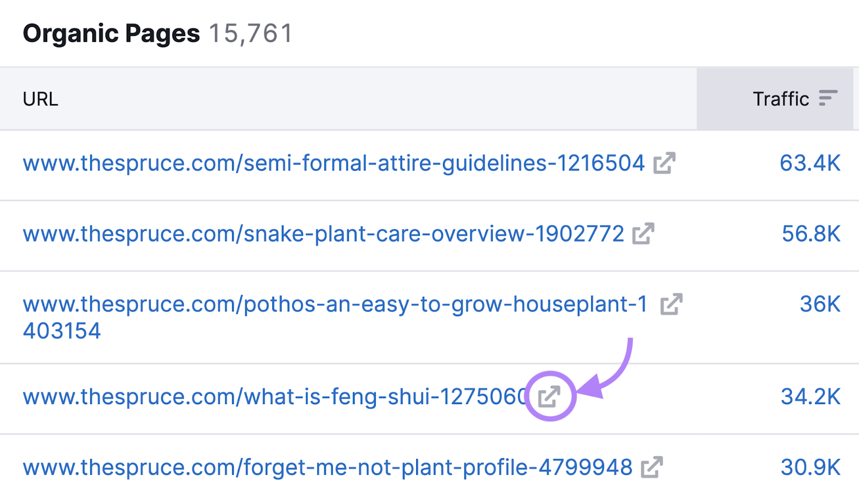
Task: Open the snake-plant-care-overview page link
Action: click(x=323, y=233)
